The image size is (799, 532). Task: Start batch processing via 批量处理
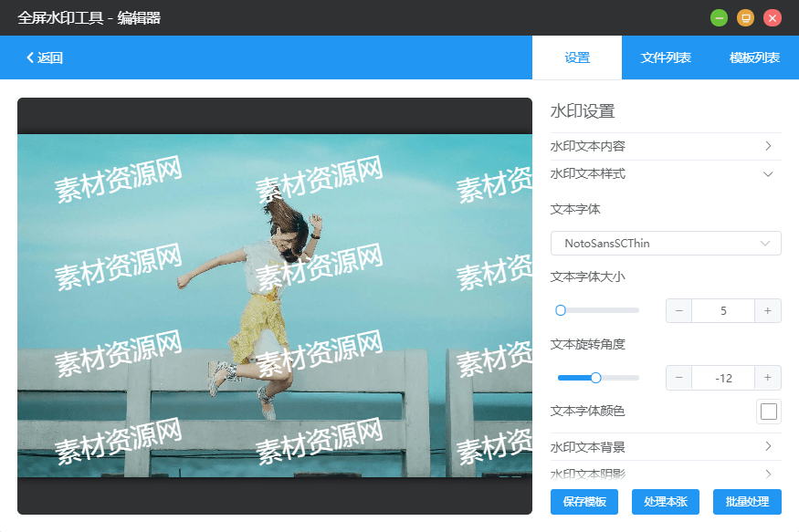[749, 502]
